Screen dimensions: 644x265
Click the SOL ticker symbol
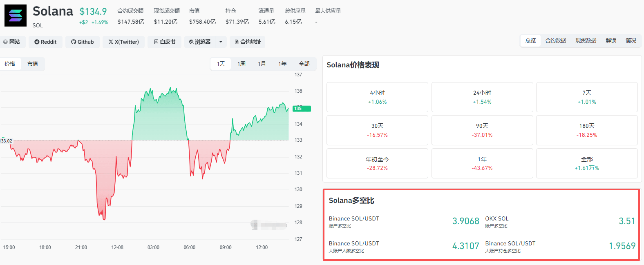(38, 25)
